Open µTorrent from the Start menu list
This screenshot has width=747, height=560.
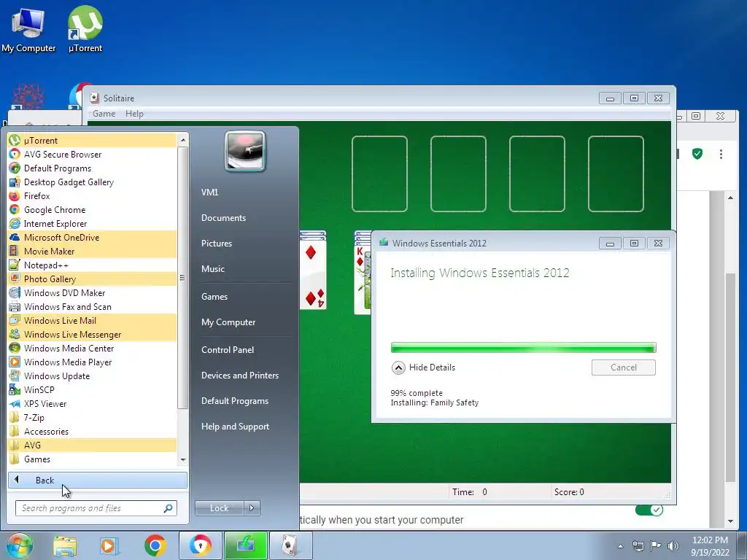coord(92,141)
